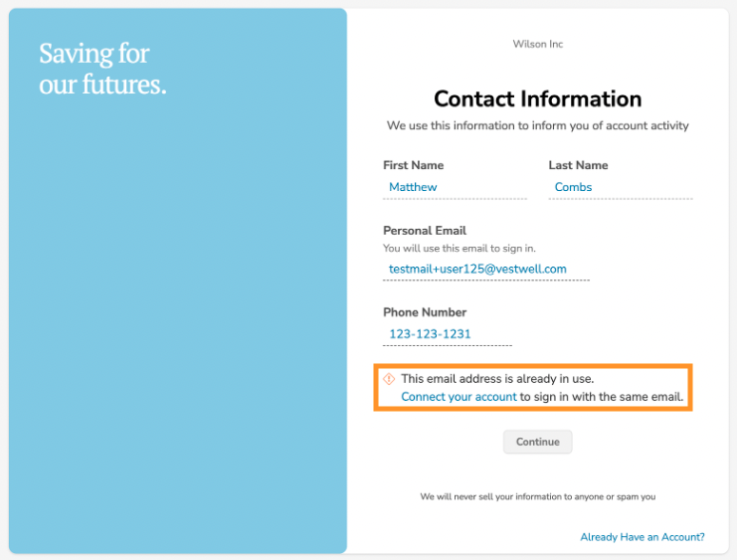
Task: Click 'This email address is already in use' message
Action: [497, 379]
